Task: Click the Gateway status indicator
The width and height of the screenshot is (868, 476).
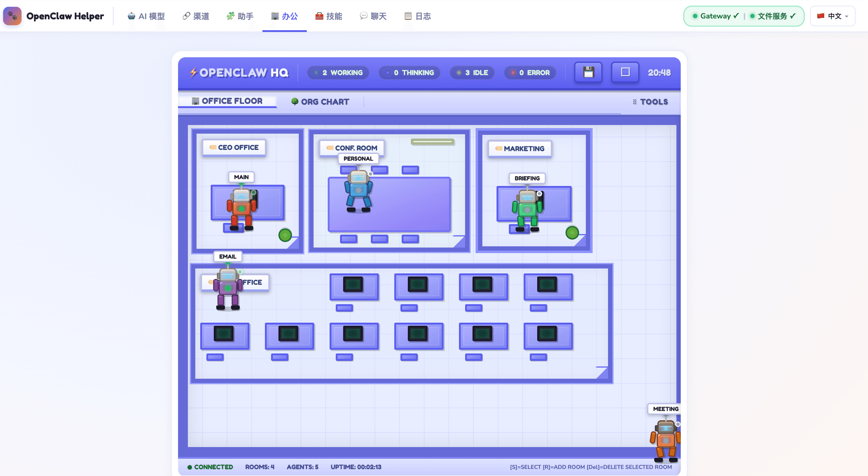Action: click(x=715, y=16)
